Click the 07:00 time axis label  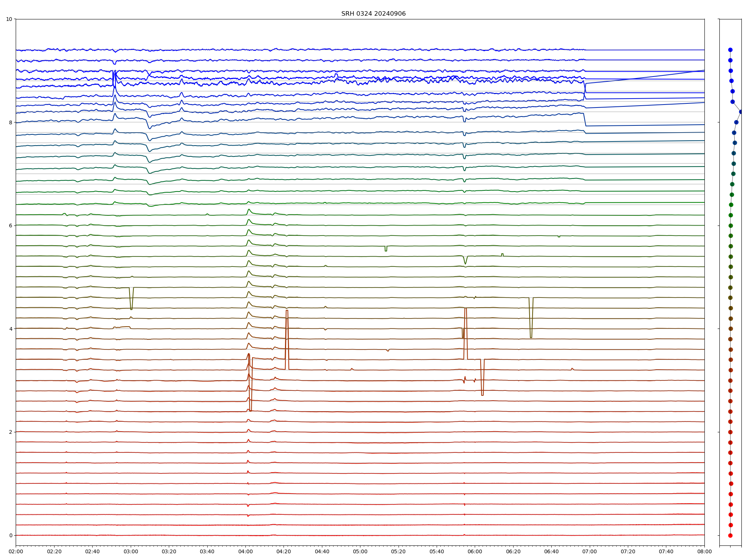coord(589,551)
